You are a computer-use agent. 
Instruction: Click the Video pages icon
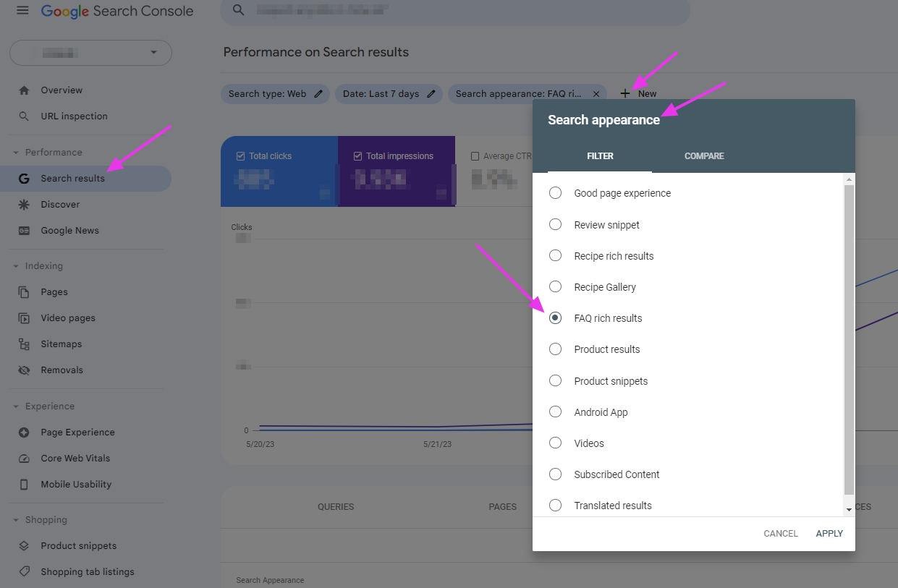pos(24,318)
